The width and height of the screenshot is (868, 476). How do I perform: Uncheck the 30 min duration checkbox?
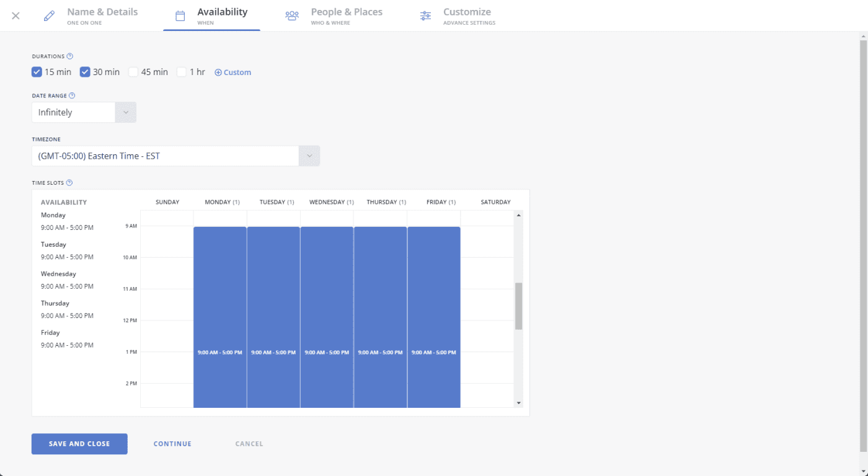click(x=85, y=72)
